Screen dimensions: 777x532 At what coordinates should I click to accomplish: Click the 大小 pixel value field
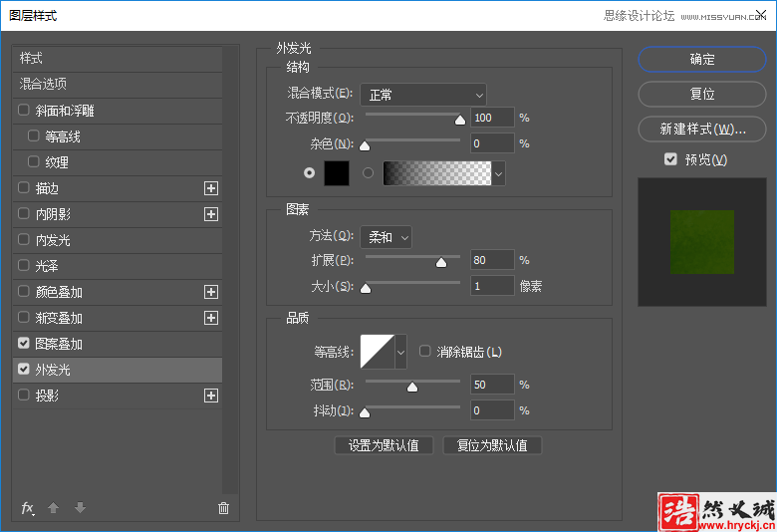(x=492, y=286)
